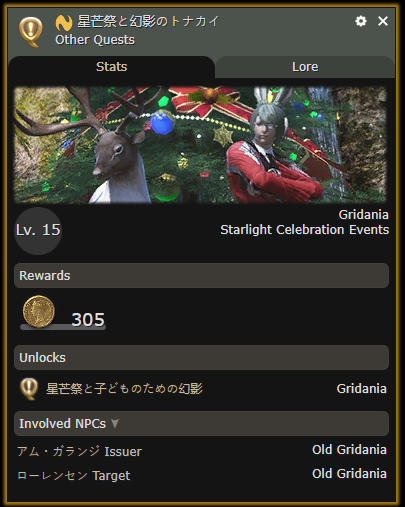Screen dimensions: 405x507
Task: Click the Old Gridania location for the Target
Action: [x=349, y=474]
